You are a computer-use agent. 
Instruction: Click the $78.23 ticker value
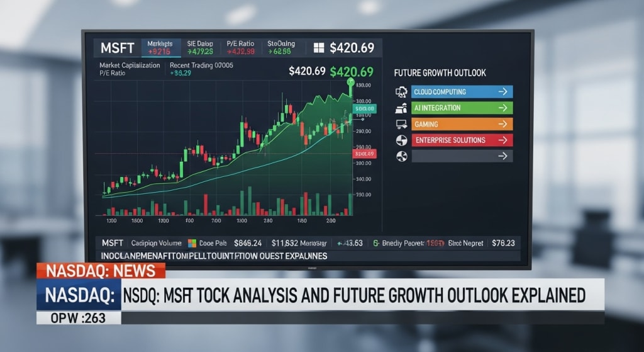(503, 243)
